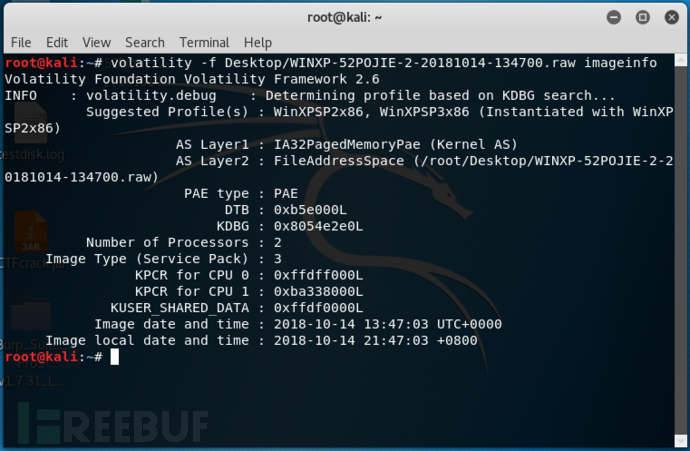Click the WinXPSP3x86 suggested profile text
Image resolution: width=690 pixels, height=451 pixels.
(x=424, y=112)
